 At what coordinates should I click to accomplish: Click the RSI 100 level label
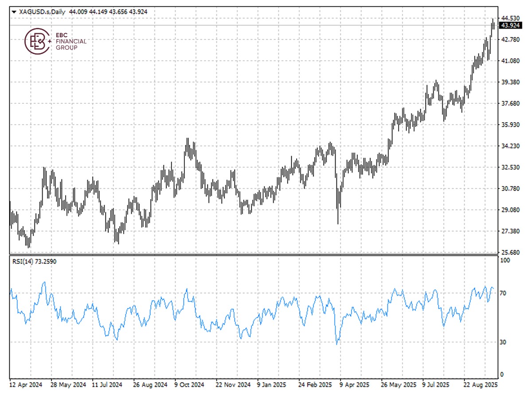505,261
